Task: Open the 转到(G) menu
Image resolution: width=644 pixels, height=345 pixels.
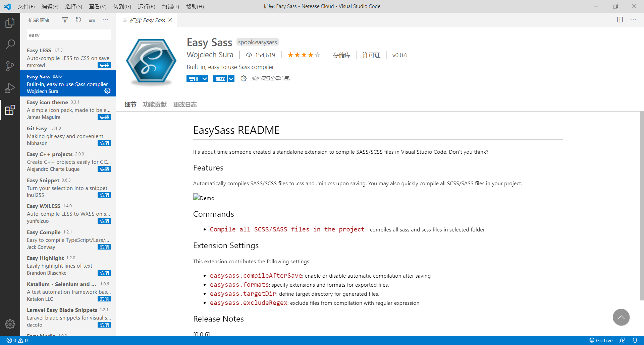Action: [x=122, y=6]
